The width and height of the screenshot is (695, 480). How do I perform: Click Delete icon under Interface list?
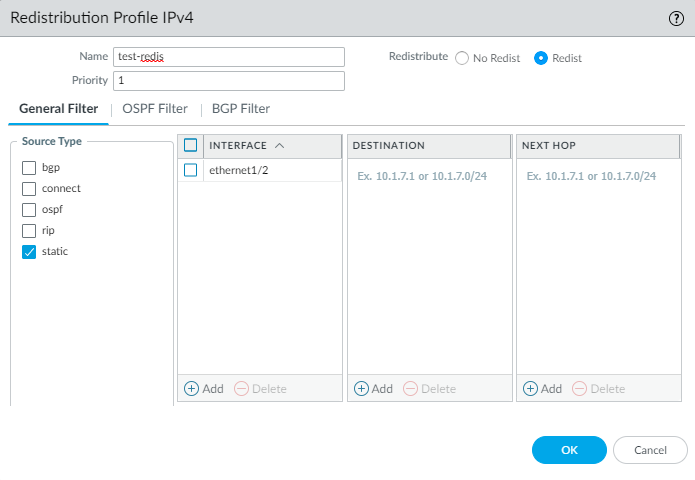(241, 389)
